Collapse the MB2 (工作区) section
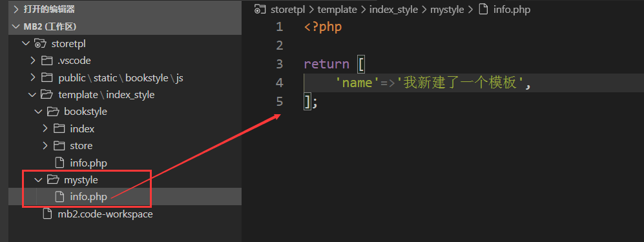This screenshot has width=644, height=242. [x=16, y=26]
